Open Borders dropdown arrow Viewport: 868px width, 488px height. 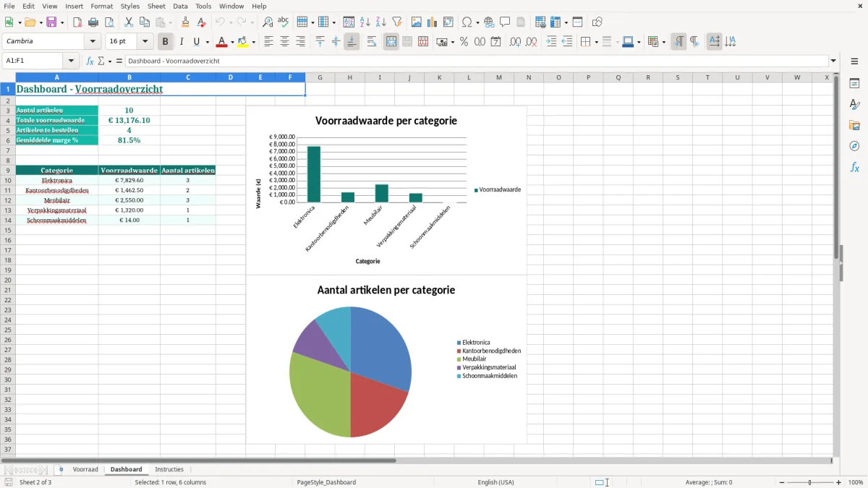click(x=596, y=42)
